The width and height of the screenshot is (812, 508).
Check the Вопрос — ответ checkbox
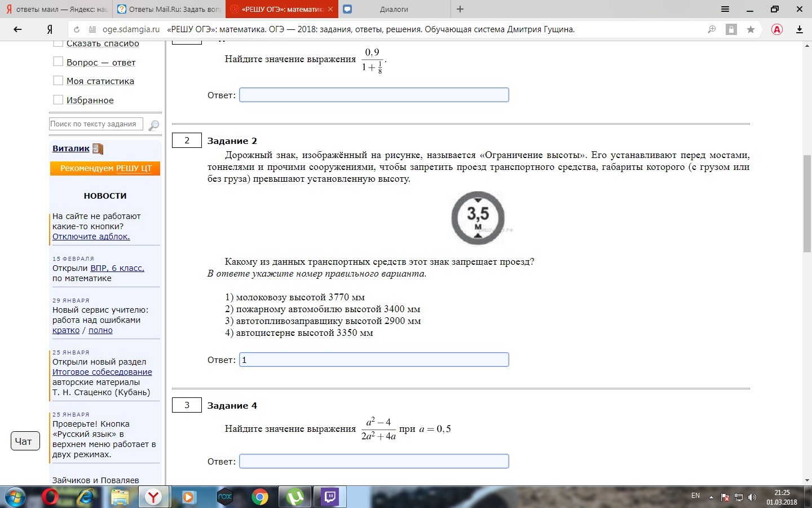point(58,61)
